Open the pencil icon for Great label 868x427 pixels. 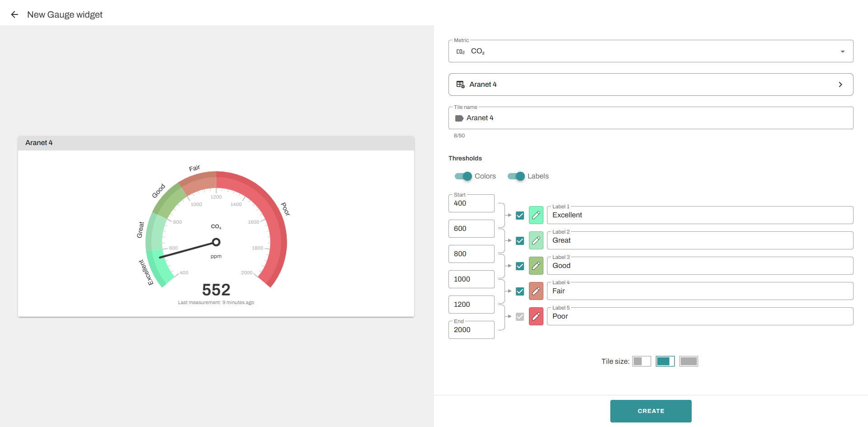coord(536,240)
